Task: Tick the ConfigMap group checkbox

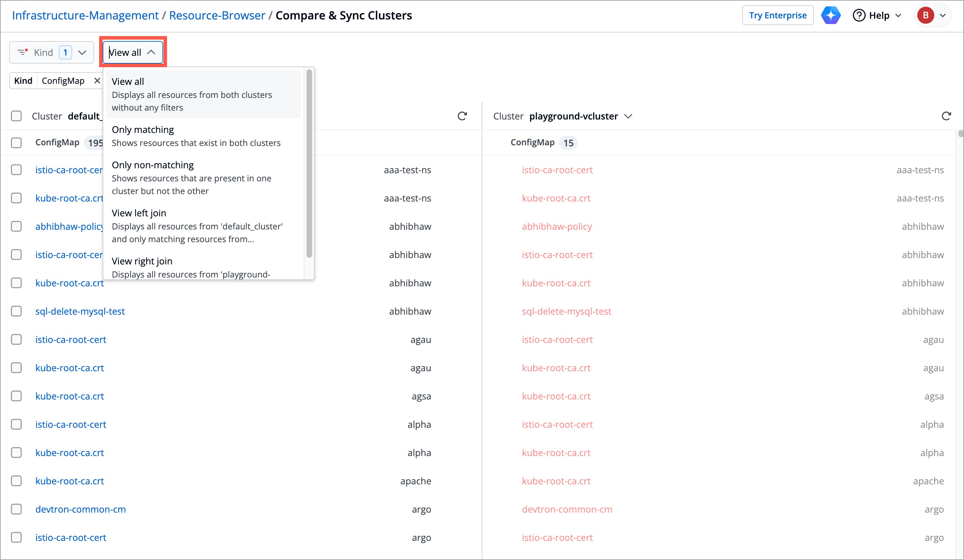Action: [16, 142]
